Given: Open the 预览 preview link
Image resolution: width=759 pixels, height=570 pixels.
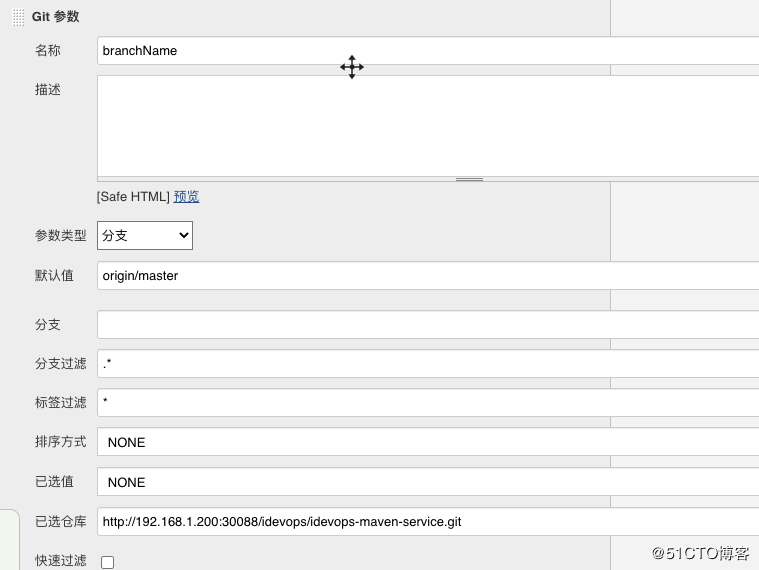Looking at the screenshot, I should coord(186,196).
